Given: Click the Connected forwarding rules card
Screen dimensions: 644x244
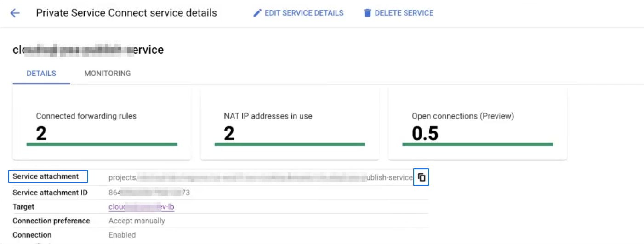Looking at the screenshot, I should click(102, 124).
